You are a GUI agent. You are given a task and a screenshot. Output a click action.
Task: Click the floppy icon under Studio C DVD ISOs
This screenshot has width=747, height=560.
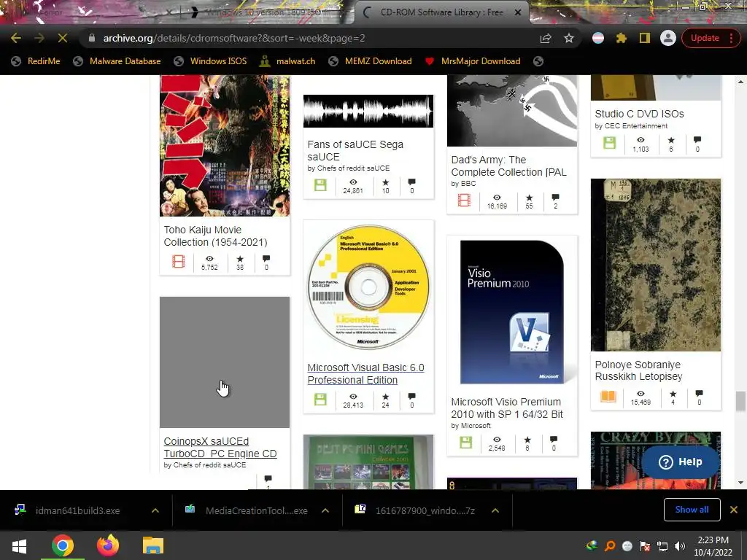pos(609,142)
